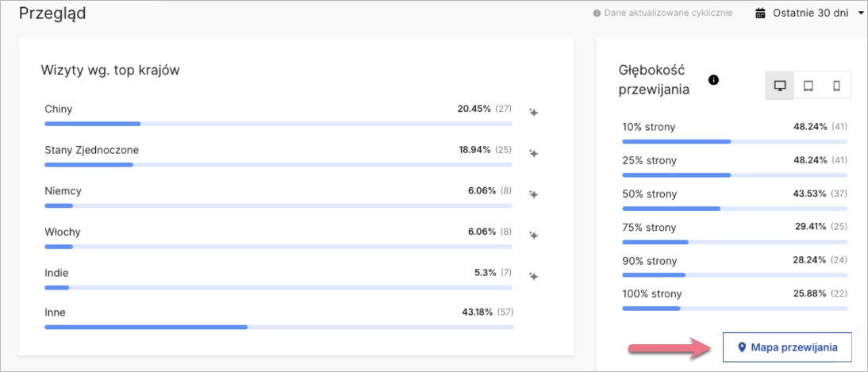Screen dimensions: 868x372
Task: Click the sparkle icon for Włochy
Action: [534, 235]
